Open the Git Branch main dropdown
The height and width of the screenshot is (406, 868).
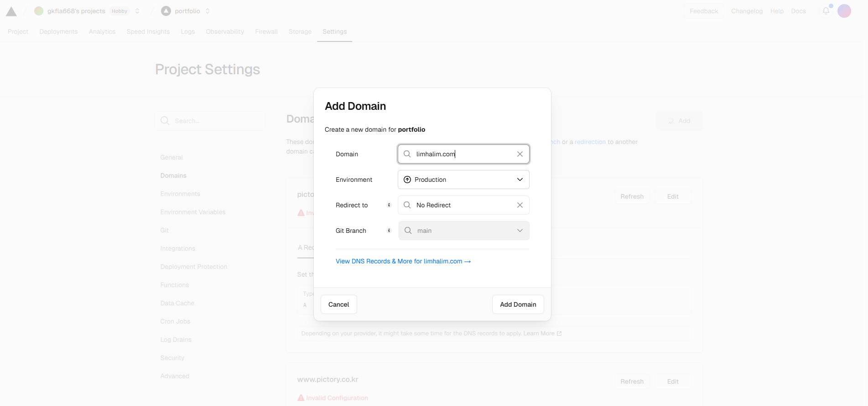(x=464, y=231)
